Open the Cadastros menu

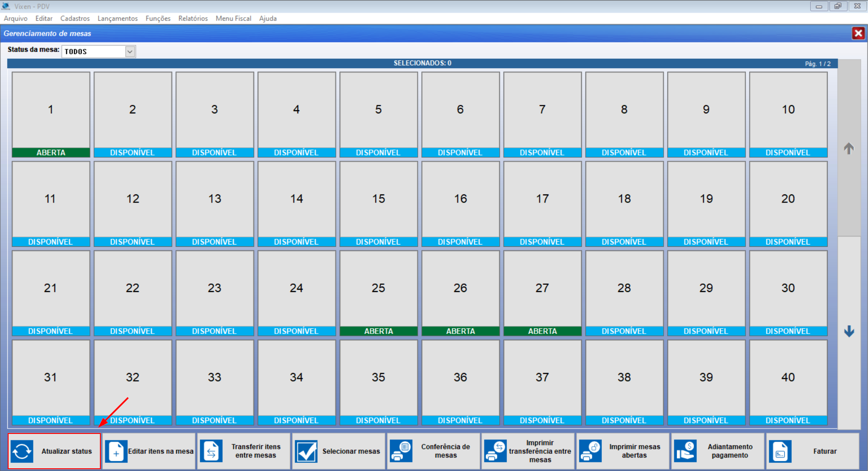tap(75, 19)
